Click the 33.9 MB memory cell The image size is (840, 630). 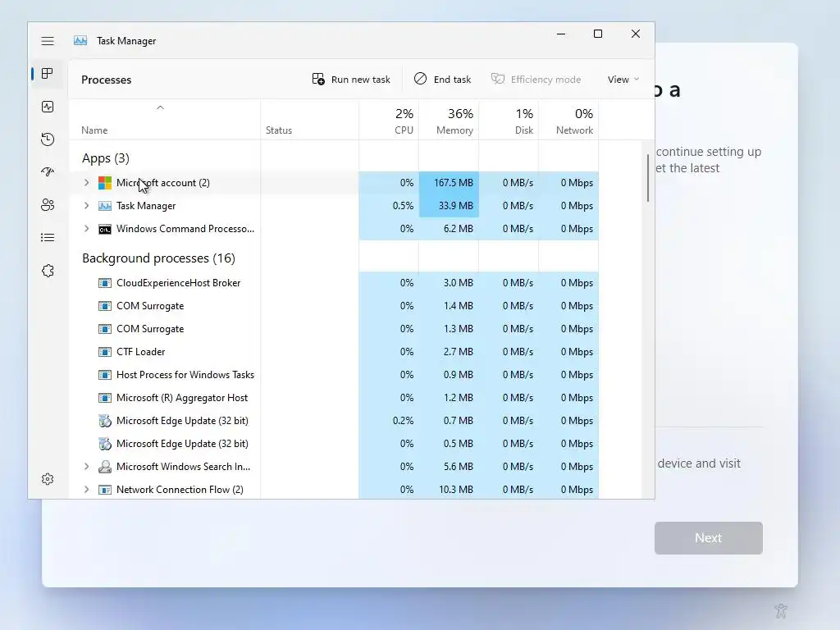tap(449, 206)
